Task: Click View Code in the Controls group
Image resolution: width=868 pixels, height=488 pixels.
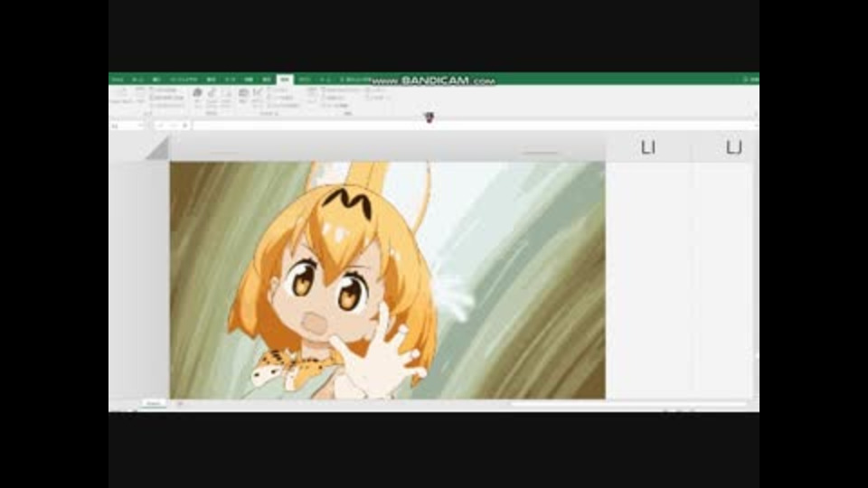Action: (x=280, y=97)
